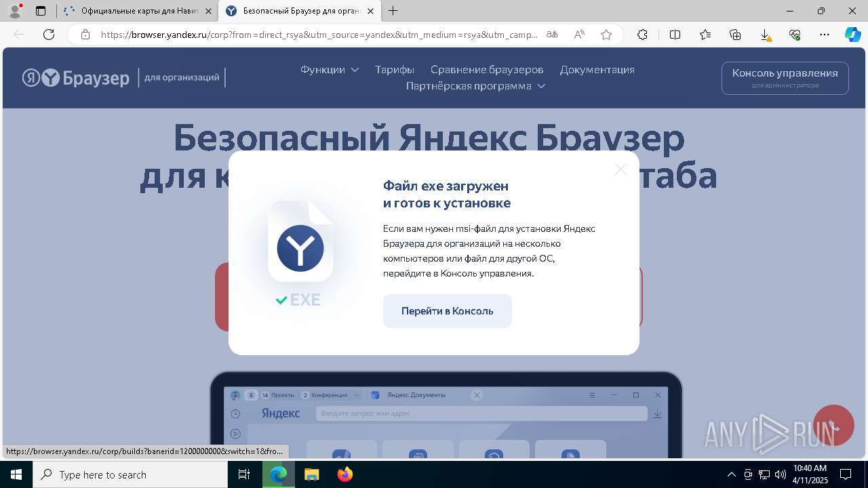Open Browser essentials heart icon
Screen dimensions: 868x488
point(795,35)
